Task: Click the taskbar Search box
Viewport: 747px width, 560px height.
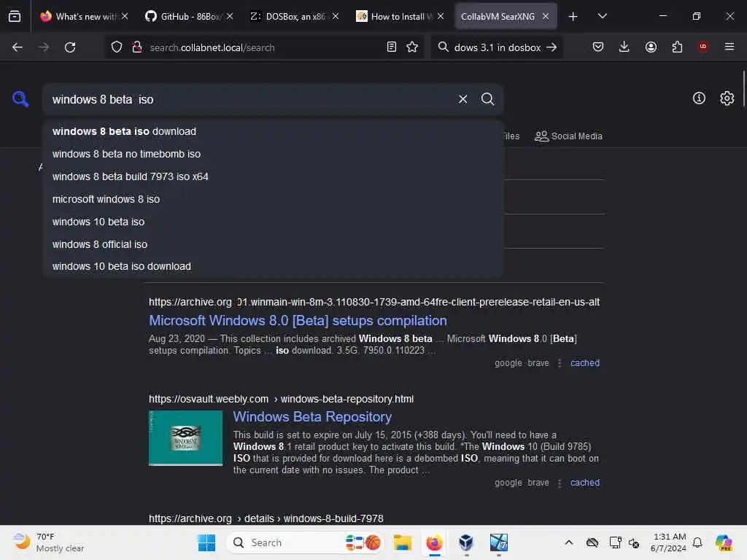Action: point(305,542)
